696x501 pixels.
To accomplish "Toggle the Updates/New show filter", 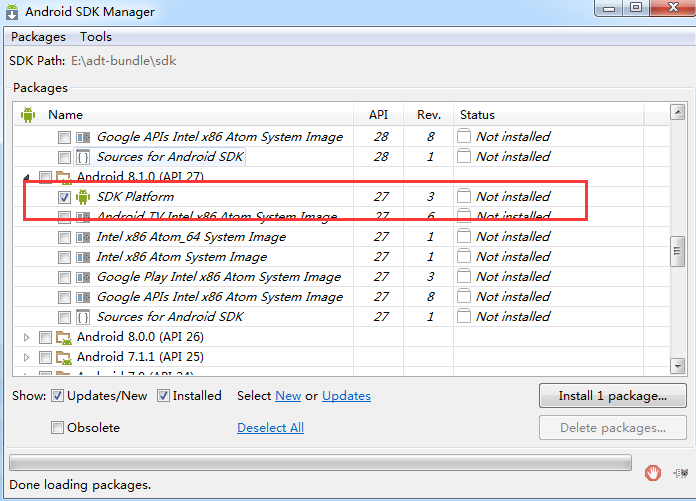I will 57,395.
